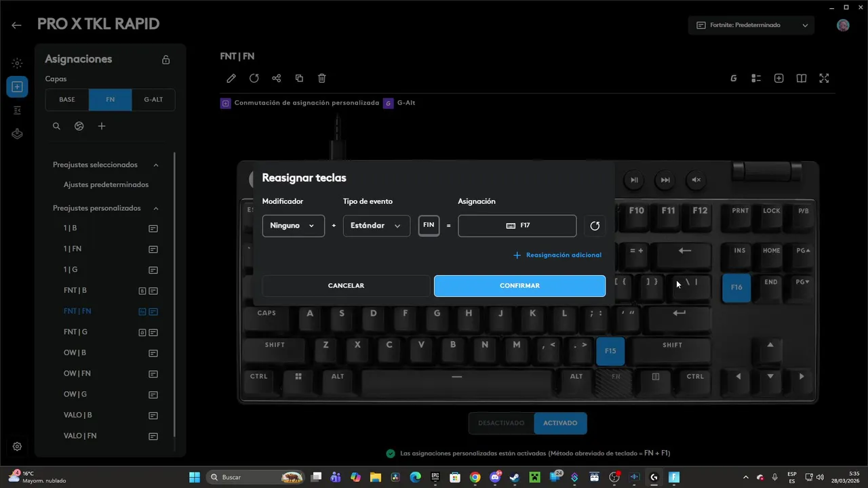Image resolution: width=868 pixels, height=488 pixels.
Task: Click the add-panel plus-box icon in top-right toolbar
Action: click(x=779, y=79)
